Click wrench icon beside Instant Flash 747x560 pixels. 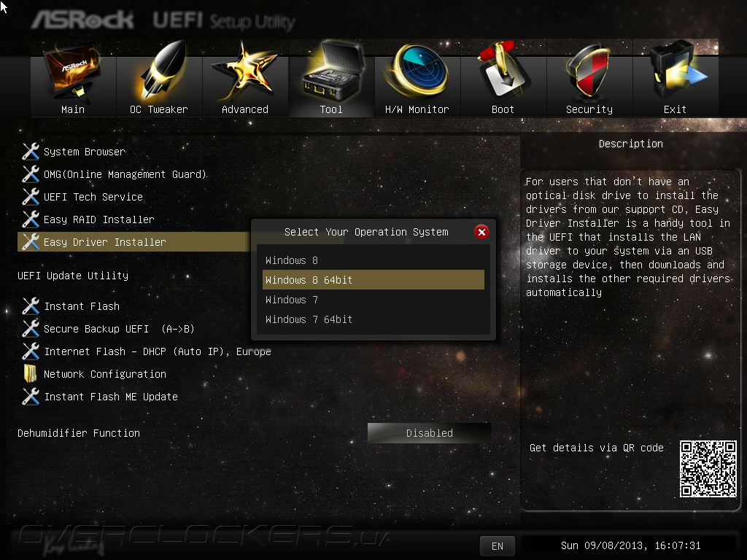[31, 306]
